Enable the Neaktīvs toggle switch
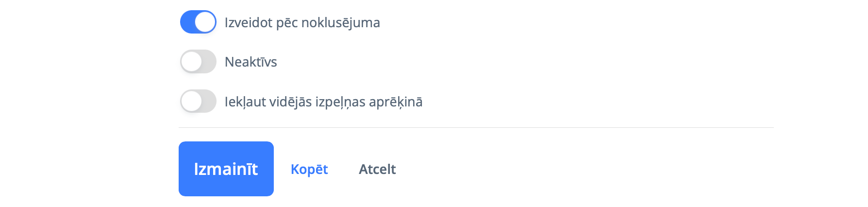The image size is (868, 207). click(198, 62)
